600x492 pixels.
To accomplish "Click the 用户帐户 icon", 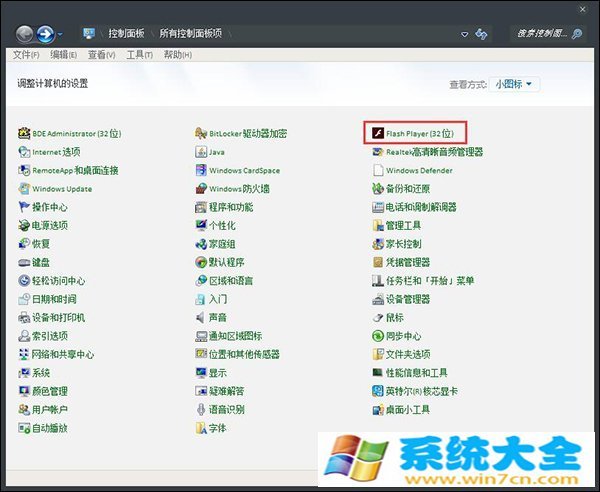I will click(x=24, y=409).
